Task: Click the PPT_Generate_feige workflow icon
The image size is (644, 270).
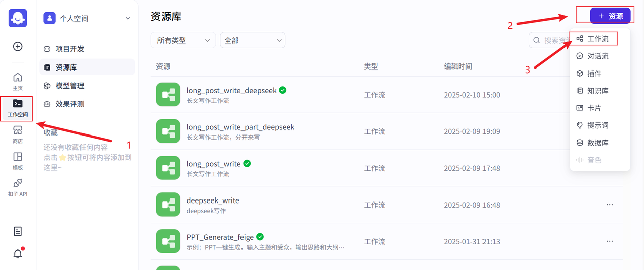Action: (168, 242)
